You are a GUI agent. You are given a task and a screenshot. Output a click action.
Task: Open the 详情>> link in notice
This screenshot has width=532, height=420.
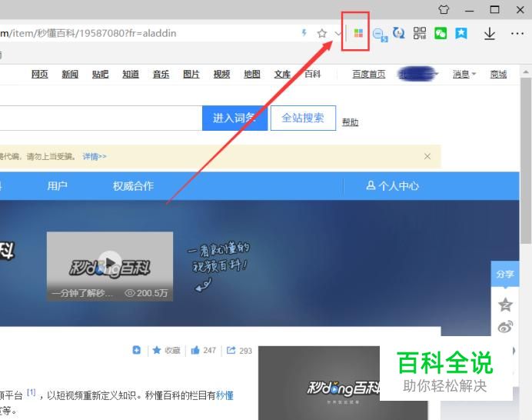pyautogui.click(x=95, y=156)
